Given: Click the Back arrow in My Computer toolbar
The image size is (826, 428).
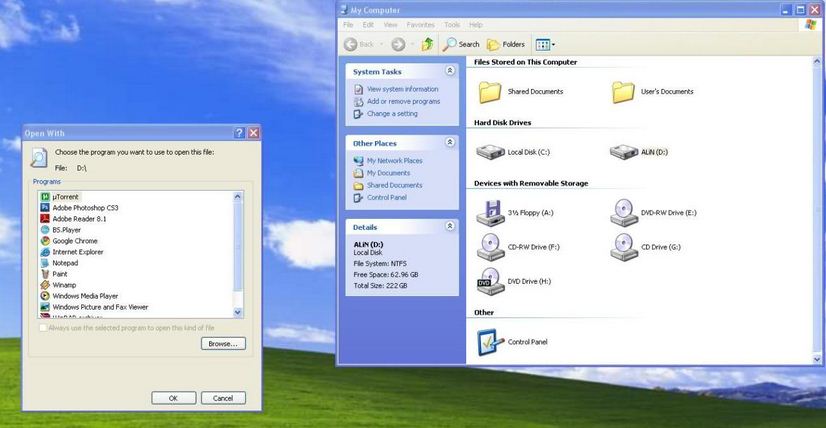Looking at the screenshot, I should 351,45.
